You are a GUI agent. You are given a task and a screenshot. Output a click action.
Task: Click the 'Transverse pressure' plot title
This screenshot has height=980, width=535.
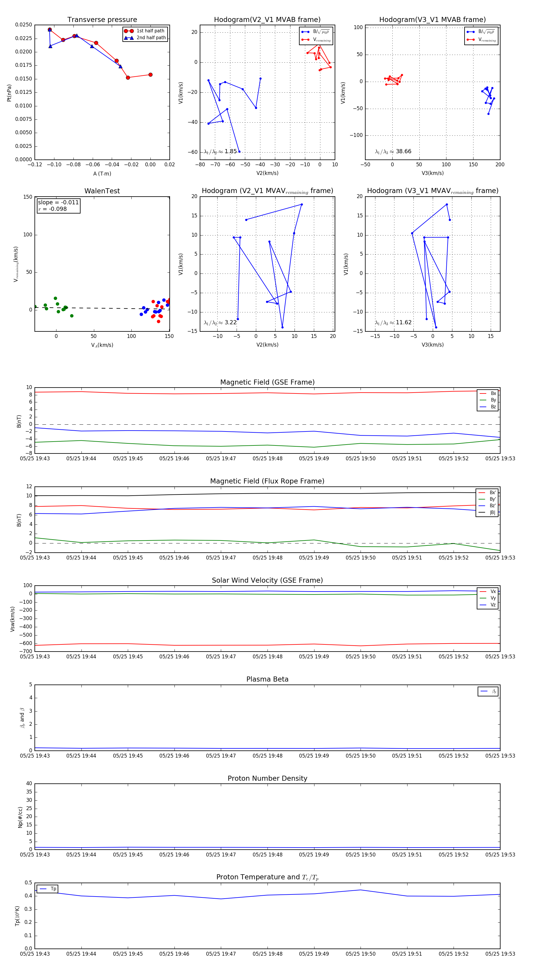[x=102, y=20]
